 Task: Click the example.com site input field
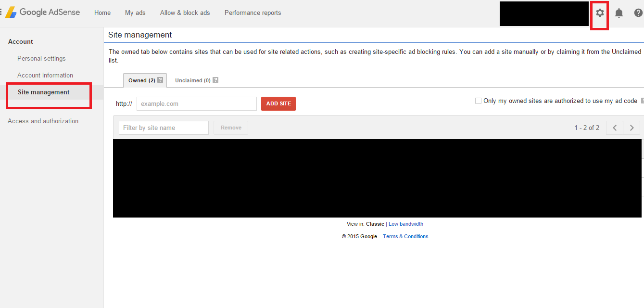[197, 103]
